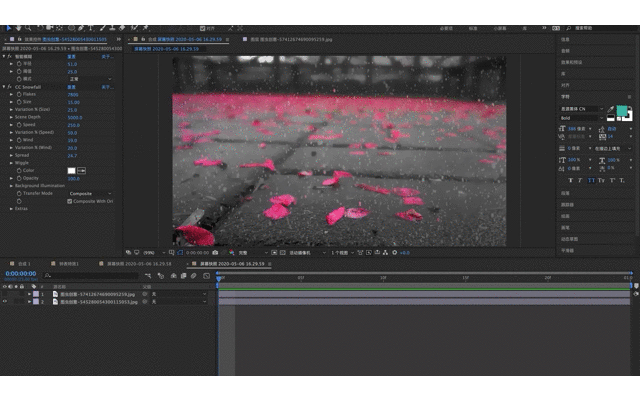Screen dimensions: 640x400
Task: Switch to timeline tab ending 16.29.58
Action: point(139,264)
